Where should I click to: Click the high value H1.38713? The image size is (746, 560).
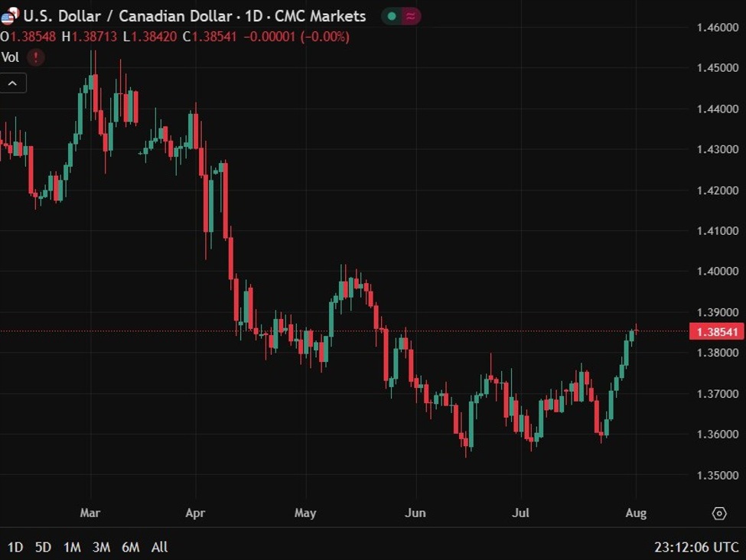click(x=90, y=37)
